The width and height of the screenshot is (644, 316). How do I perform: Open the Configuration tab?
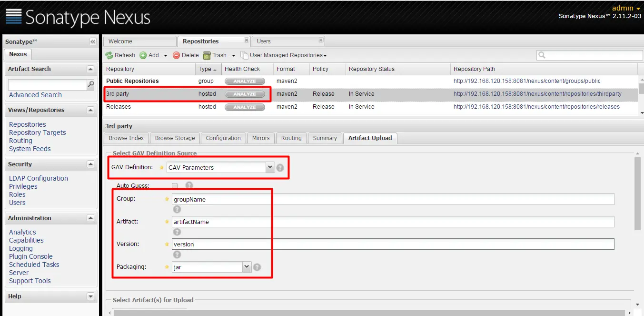(x=223, y=138)
